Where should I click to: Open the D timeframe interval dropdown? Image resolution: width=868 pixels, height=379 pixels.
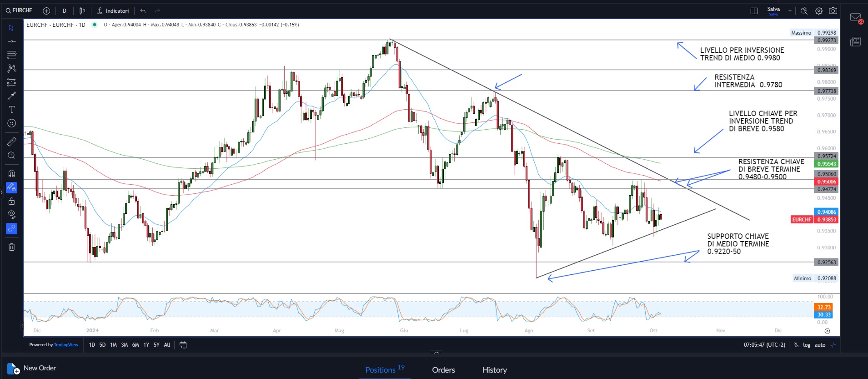65,11
